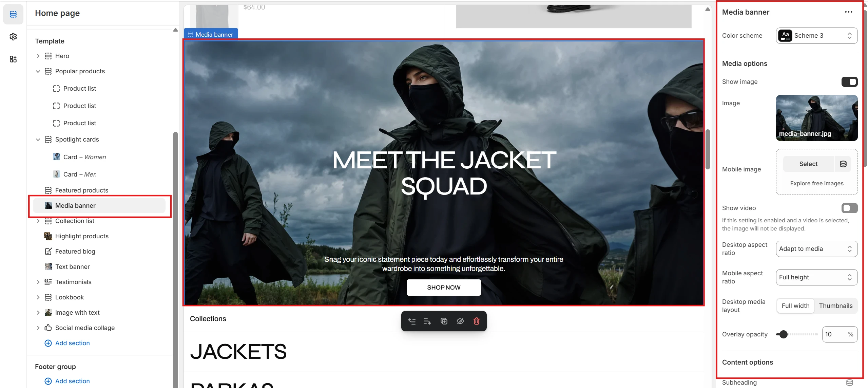Select the Highlight products section

82,236
